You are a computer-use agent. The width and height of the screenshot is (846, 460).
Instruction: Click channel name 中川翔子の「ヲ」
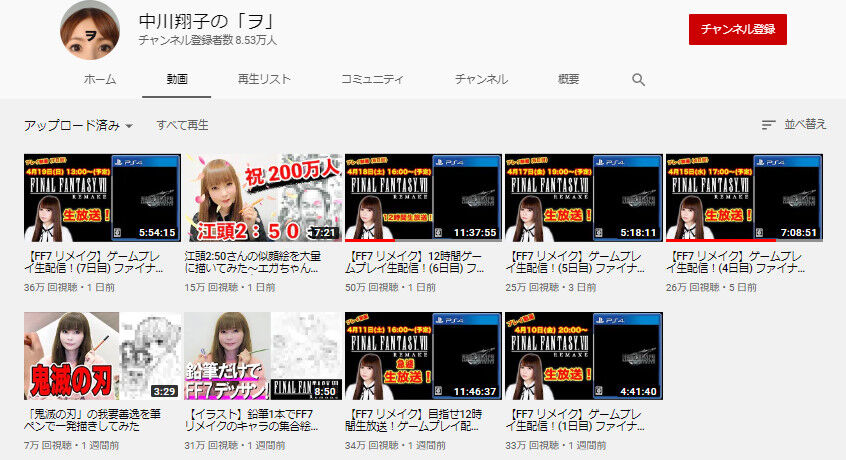click(x=207, y=22)
